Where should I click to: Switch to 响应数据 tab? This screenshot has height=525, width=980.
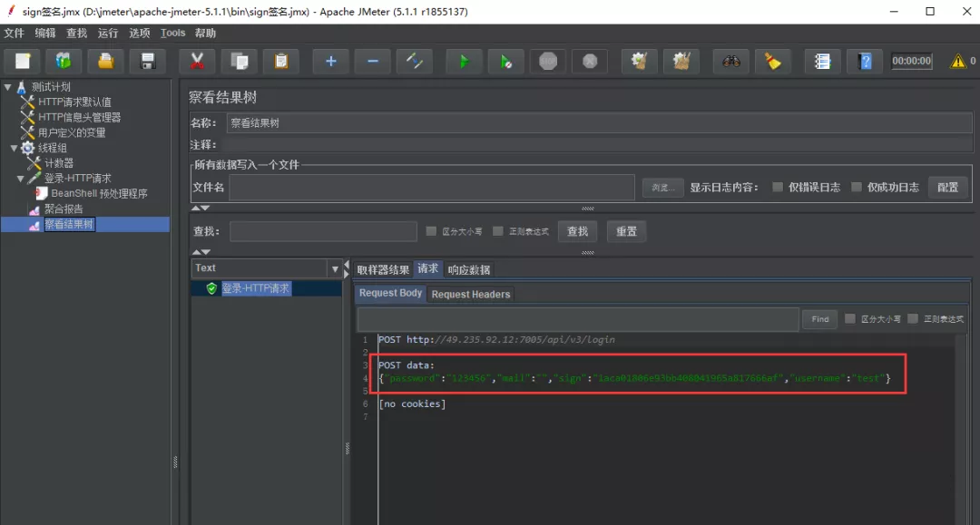click(x=469, y=269)
